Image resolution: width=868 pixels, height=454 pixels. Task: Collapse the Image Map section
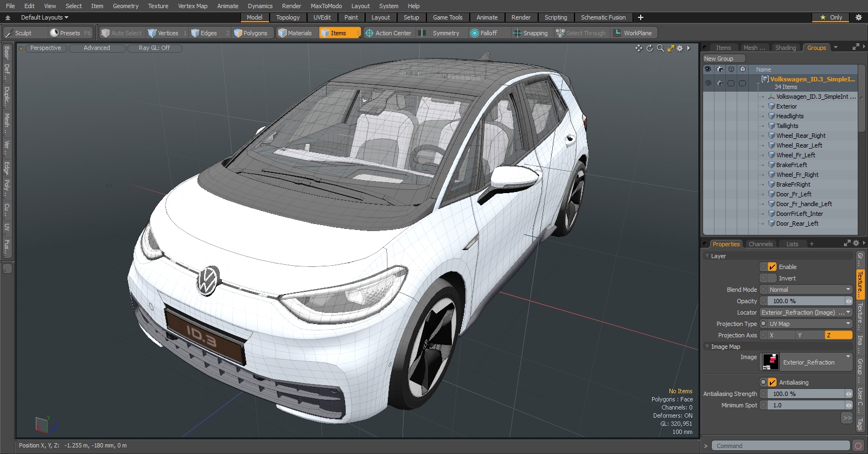[x=707, y=347]
